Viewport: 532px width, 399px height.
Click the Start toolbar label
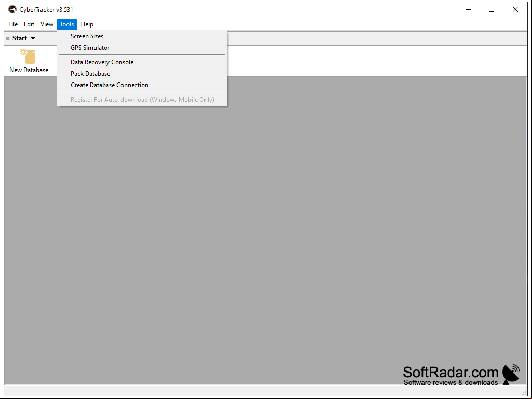coord(20,38)
